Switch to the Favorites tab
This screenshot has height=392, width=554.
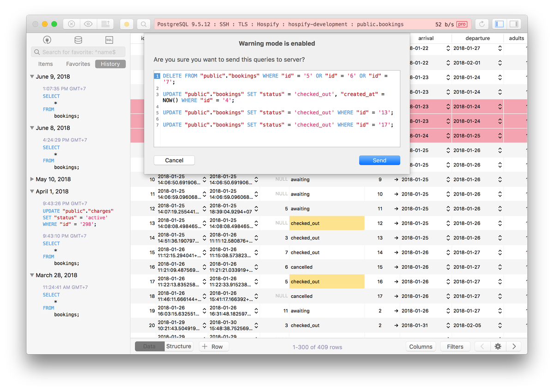pyautogui.click(x=78, y=64)
